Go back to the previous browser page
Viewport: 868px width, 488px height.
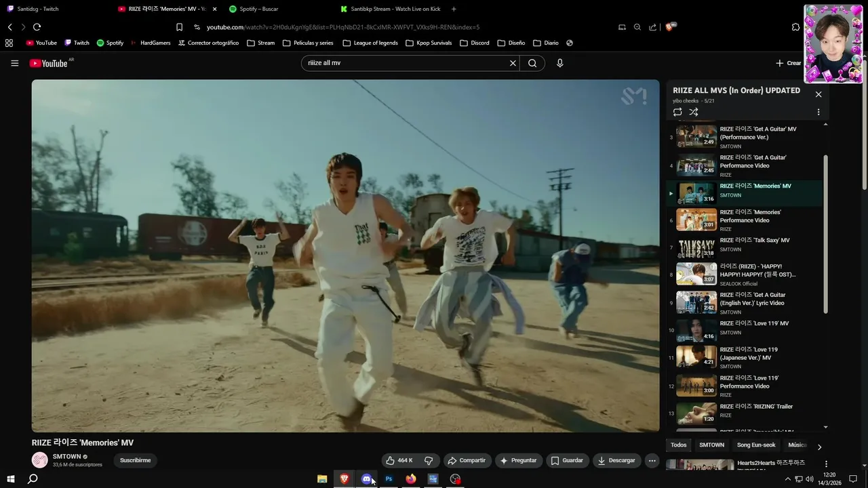pos(9,27)
